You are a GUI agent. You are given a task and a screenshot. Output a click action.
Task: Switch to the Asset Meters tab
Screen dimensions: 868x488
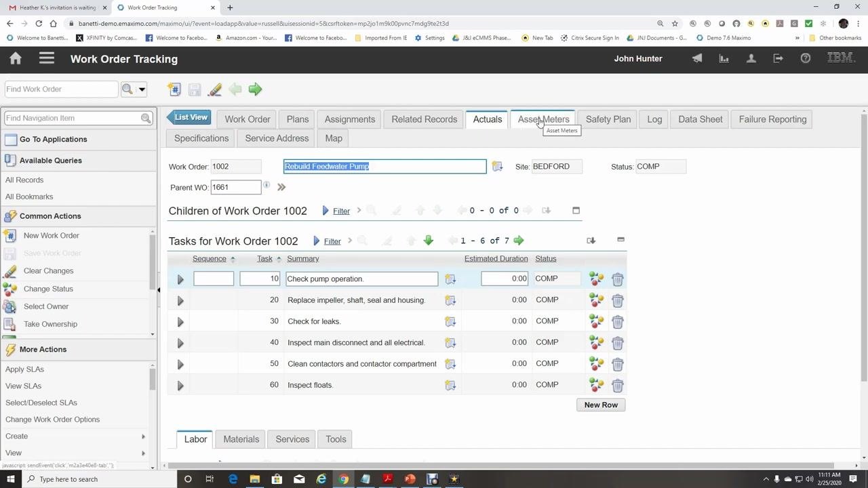[x=544, y=119]
